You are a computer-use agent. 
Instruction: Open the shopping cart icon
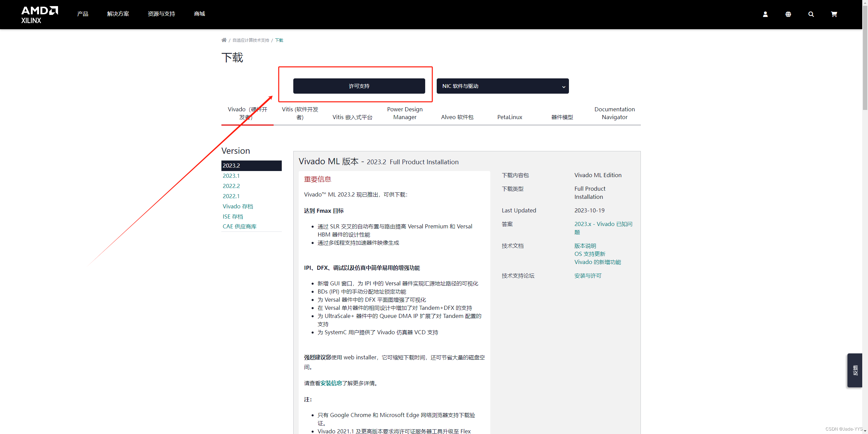834,14
